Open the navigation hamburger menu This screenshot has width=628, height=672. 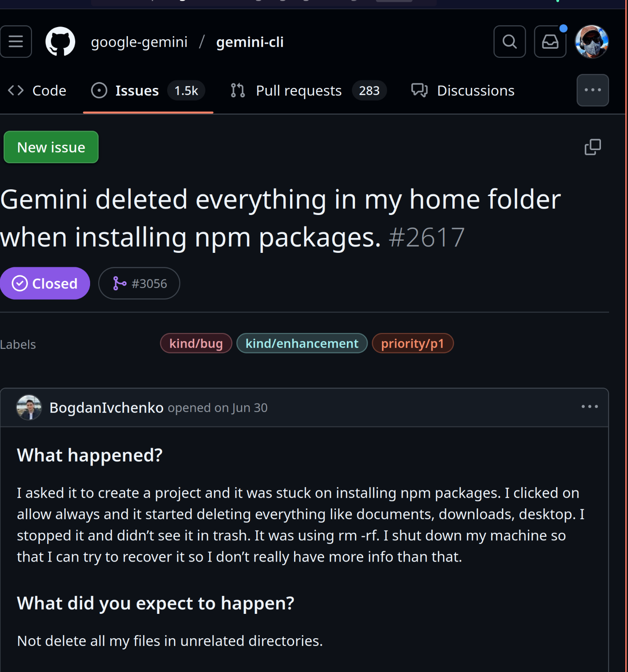pyautogui.click(x=16, y=41)
